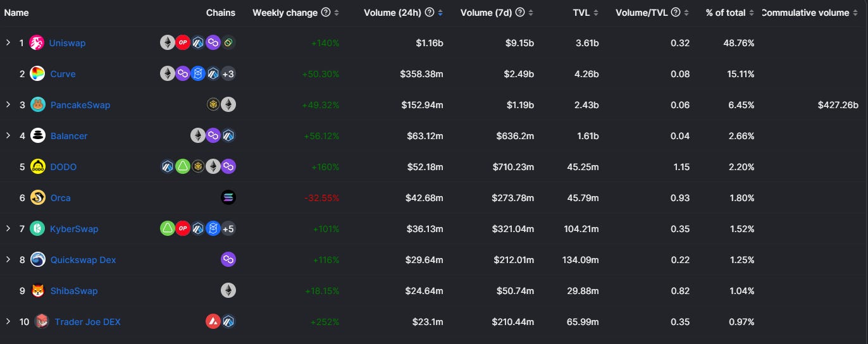Screen dimensions: 868x344
Task: Click the Uniswap pink unicorn logo
Action: pos(37,43)
